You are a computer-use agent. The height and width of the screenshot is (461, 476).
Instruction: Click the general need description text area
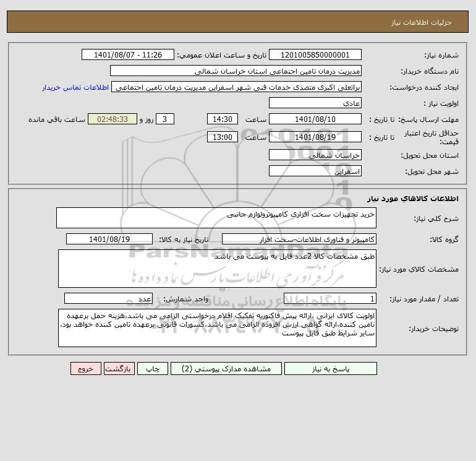pyautogui.click(x=216, y=218)
